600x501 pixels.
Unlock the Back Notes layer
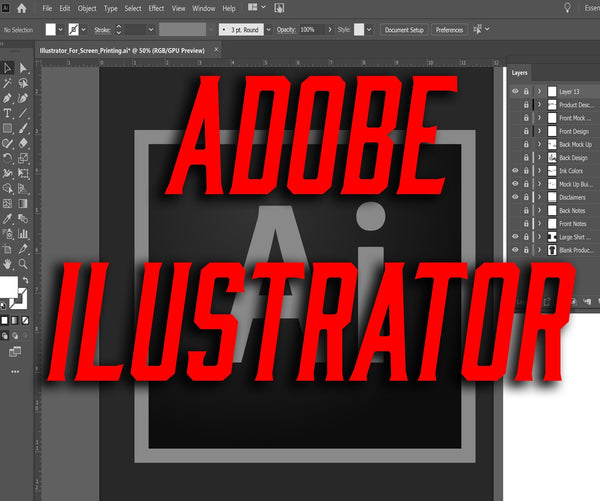[526, 211]
